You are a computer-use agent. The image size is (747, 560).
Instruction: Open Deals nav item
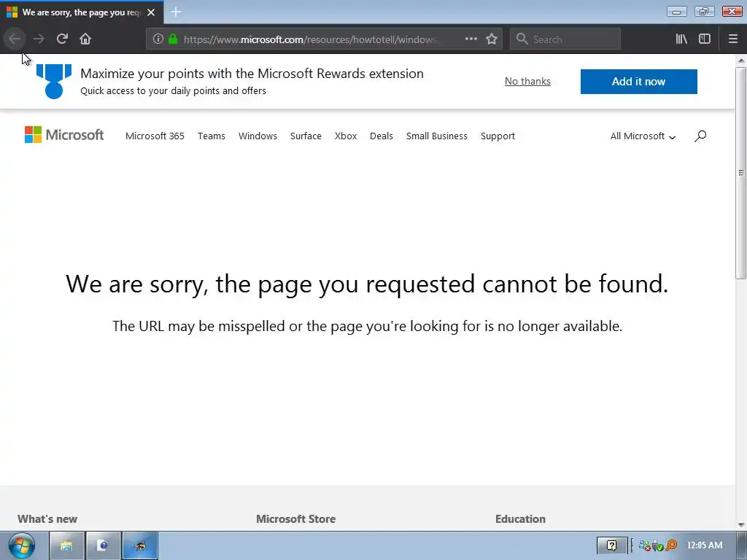382,136
